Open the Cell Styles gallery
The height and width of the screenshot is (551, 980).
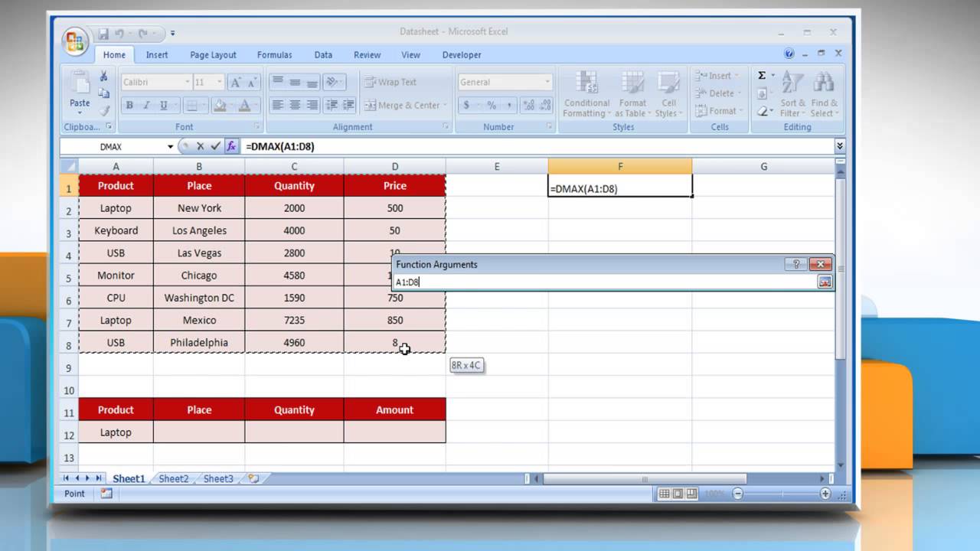668,94
